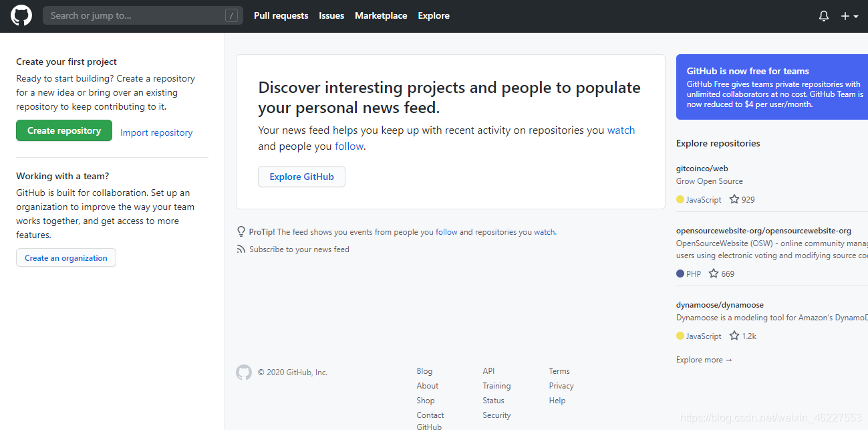Screen dimensions: 868x430
Task: Open the Issues navigation item
Action: pyautogui.click(x=331, y=15)
